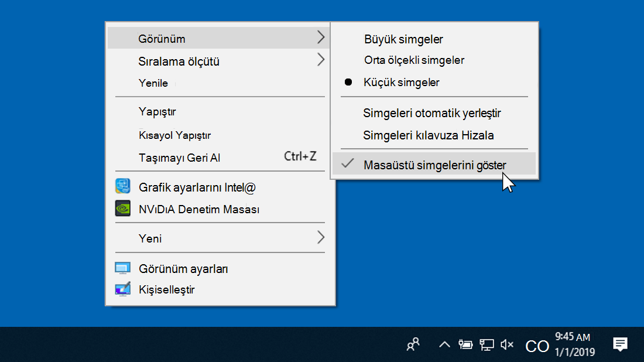The width and height of the screenshot is (644, 362).
Task: Click the NVIDIA Control Panel icon
Action: click(x=123, y=209)
